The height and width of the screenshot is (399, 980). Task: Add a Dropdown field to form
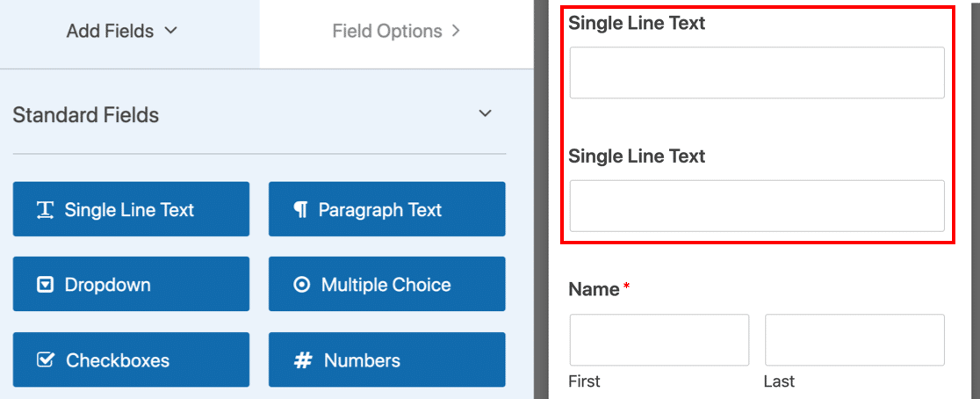tap(131, 284)
